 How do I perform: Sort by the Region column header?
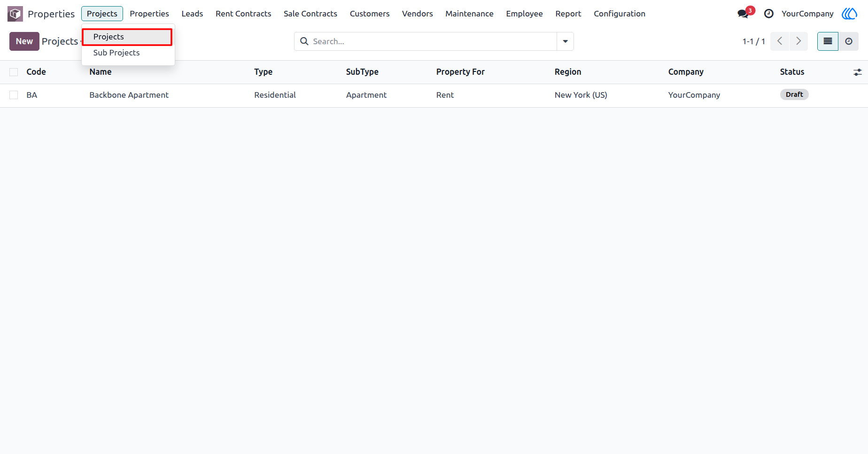tap(568, 72)
